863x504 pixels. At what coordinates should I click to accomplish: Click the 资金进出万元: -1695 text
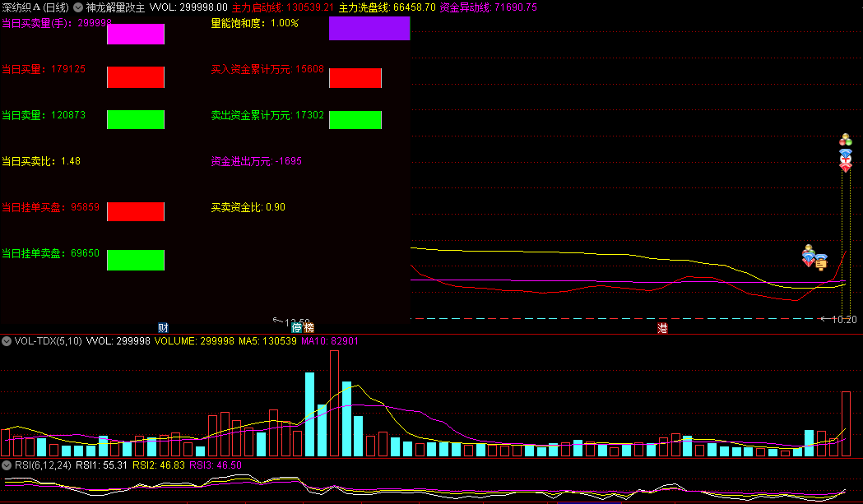click(x=257, y=161)
